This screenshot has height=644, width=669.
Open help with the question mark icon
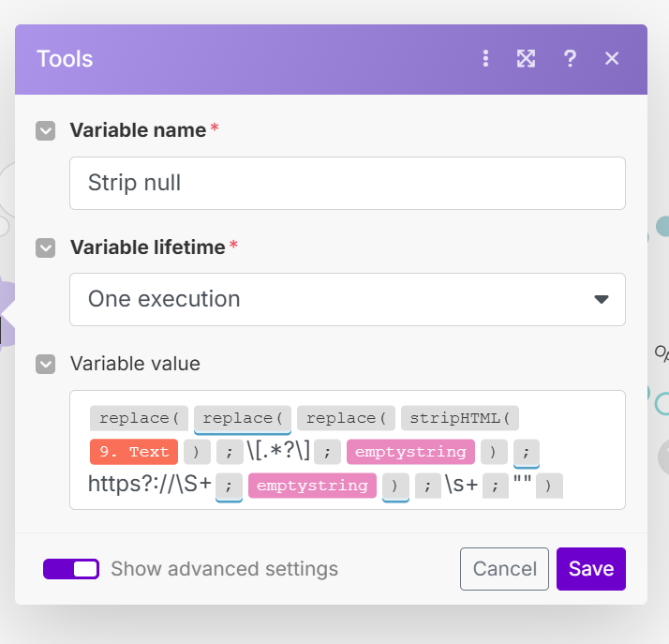570,58
